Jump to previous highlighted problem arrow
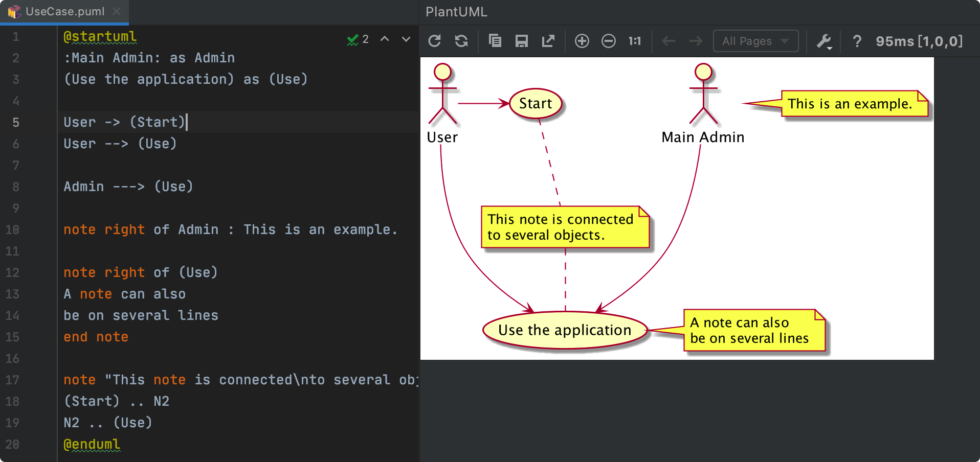This screenshot has width=980, height=462. (x=385, y=39)
